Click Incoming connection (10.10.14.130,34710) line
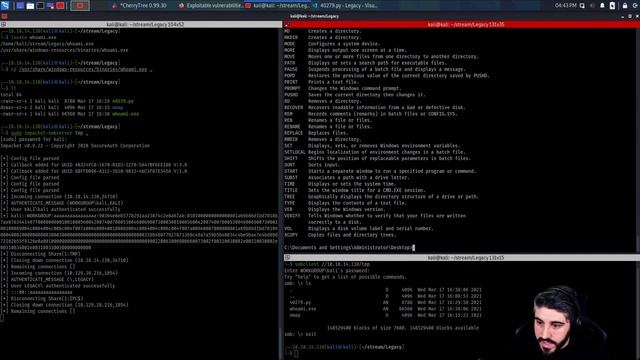The width and height of the screenshot is (640, 360). point(59,197)
